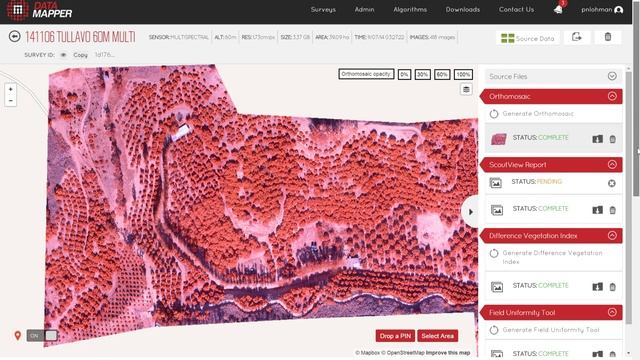The image size is (640, 360).
Task: Download the completed ScoutView Report
Action: 598,210
